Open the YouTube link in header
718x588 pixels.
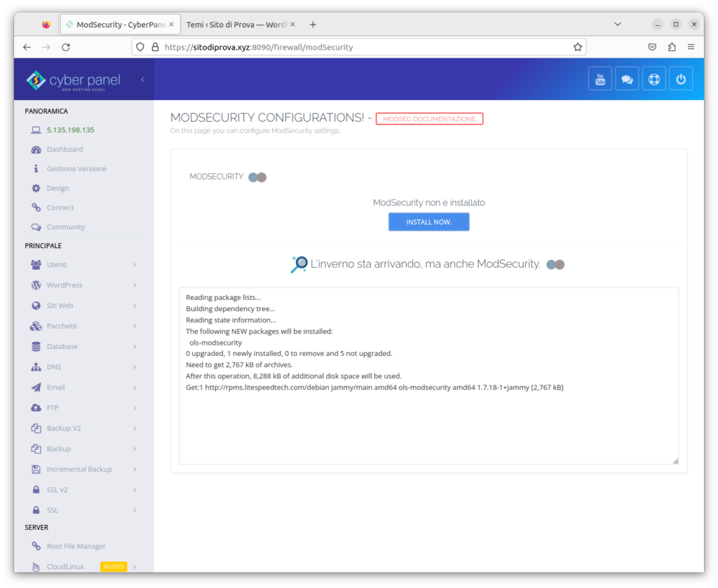pyautogui.click(x=600, y=79)
